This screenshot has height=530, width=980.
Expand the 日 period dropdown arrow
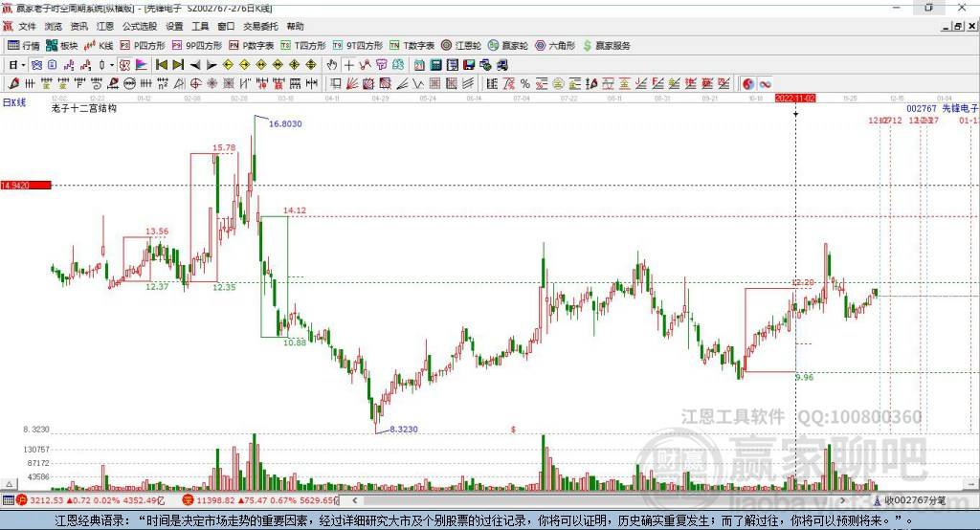tap(23, 64)
